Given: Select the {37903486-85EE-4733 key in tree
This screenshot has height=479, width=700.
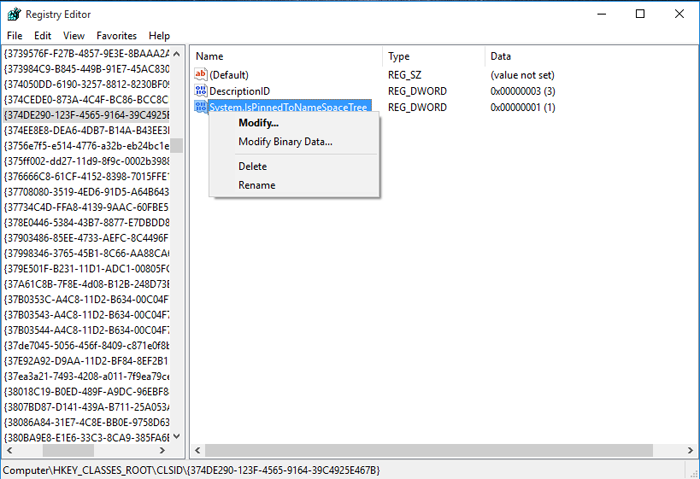Looking at the screenshot, I should (x=87, y=238).
